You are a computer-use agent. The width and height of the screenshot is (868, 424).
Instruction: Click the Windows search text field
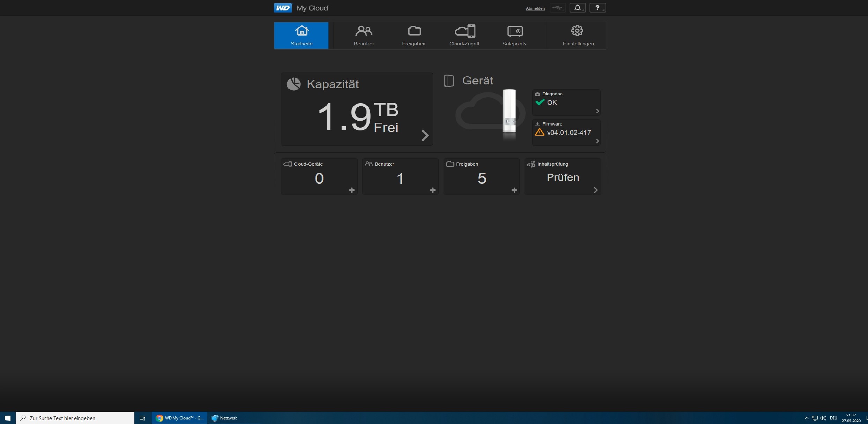(x=75, y=418)
